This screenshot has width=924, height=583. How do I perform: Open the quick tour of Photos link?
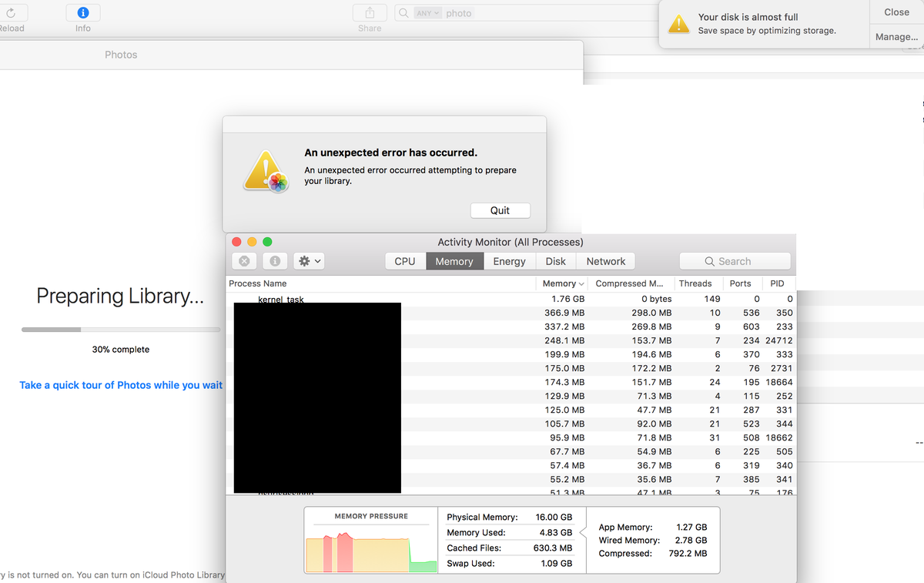[121, 385]
